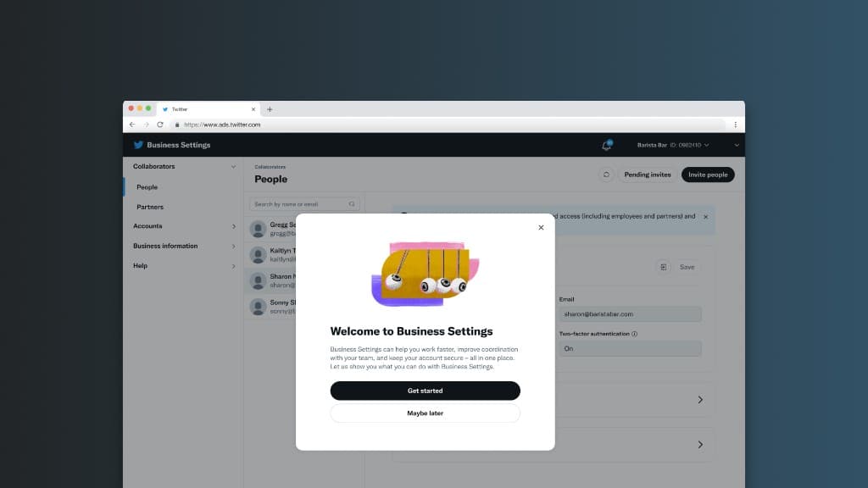Select Sonny in the people list

click(x=272, y=307)
